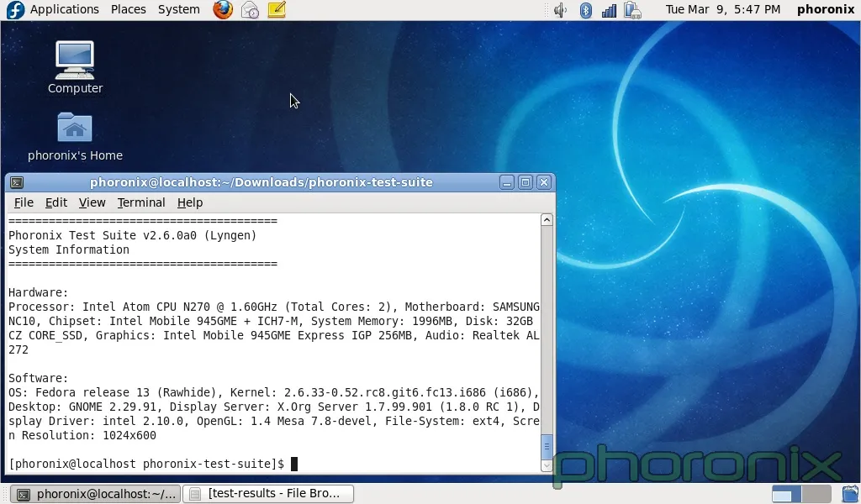Click the network signal bars icon
861x504 pixels.
click(609, 10)
